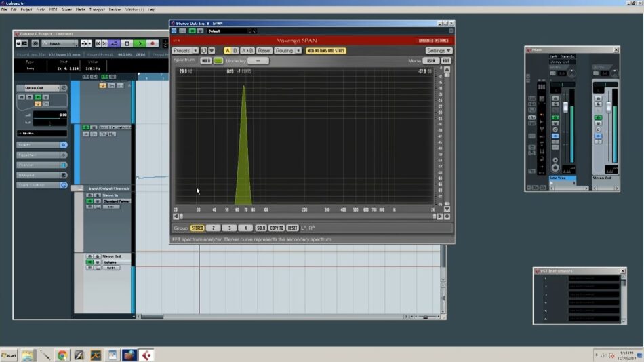Image resolution: width=644 pixels, height=362 pixels.
Task: Click the group RESET button
Action: (292, 228)
